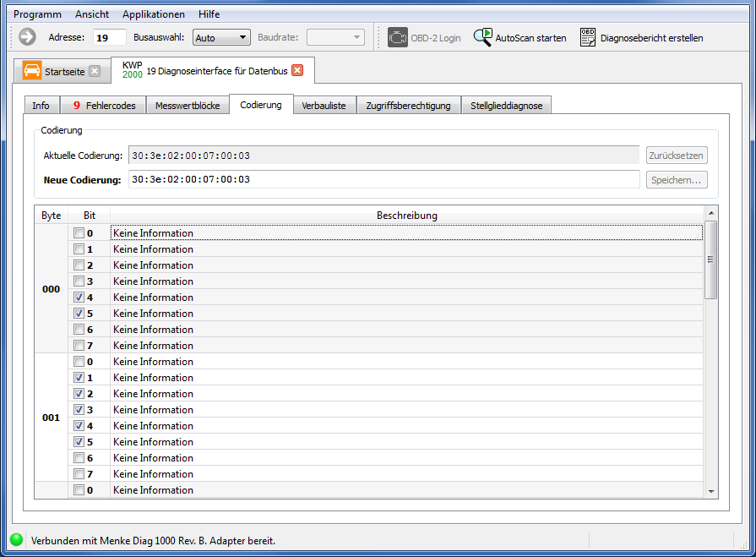Click the OBD-2 Login engine icon
The image size is (756, 557).
(398, 37)
